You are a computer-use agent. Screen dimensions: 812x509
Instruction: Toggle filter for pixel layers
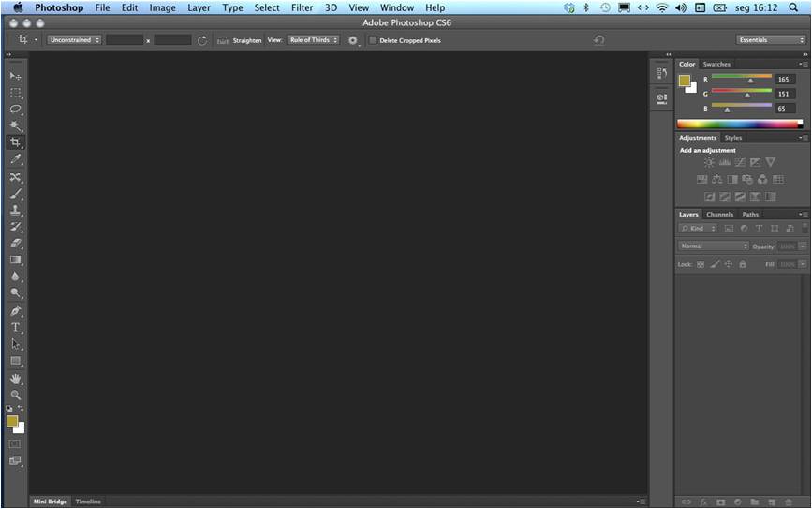click(x=729, y=228)
